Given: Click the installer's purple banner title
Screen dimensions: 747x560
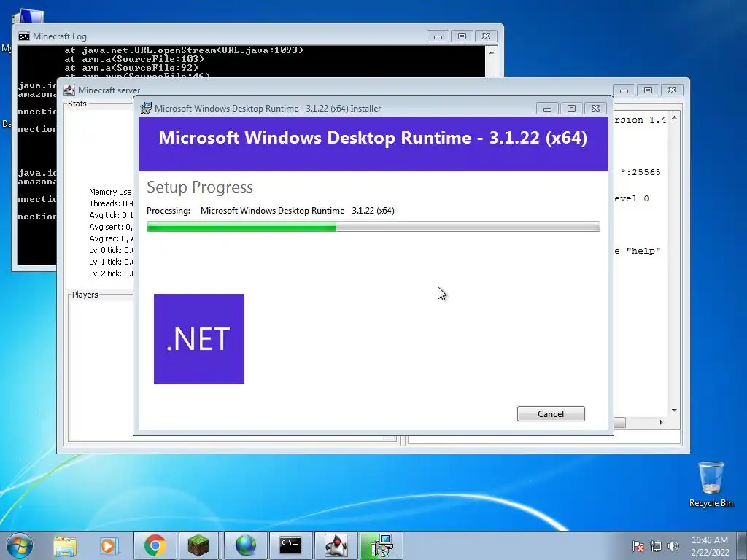Looking at the screenshot, I should [x=373, y=138].
